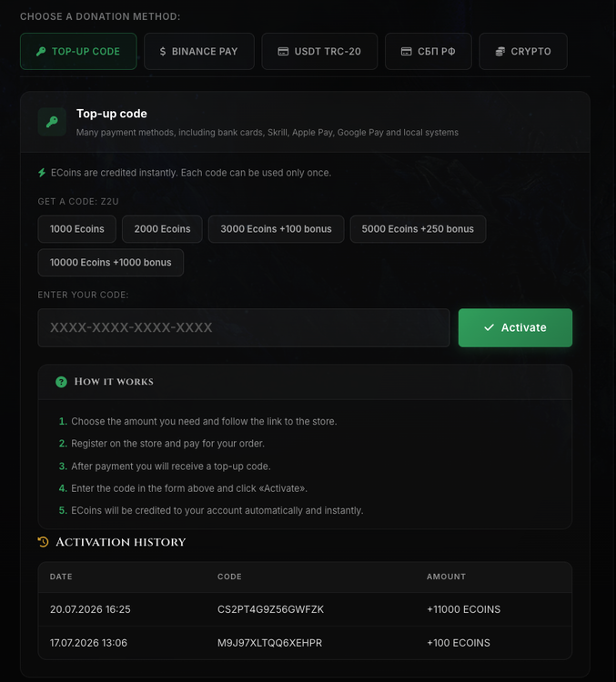Viewport: 616px width, 682px height.
Task: Click the card icon on СБП РФ tab
Action: [406, 51]
